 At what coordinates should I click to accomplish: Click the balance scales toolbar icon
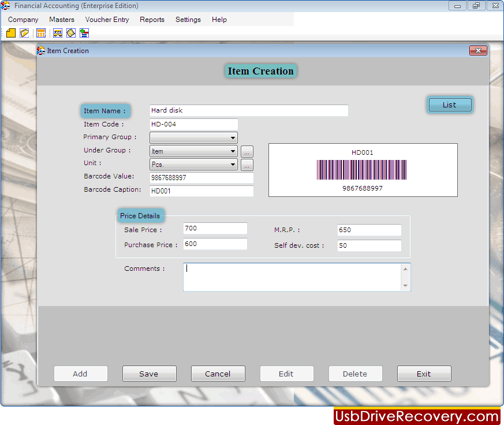point(58,33)
